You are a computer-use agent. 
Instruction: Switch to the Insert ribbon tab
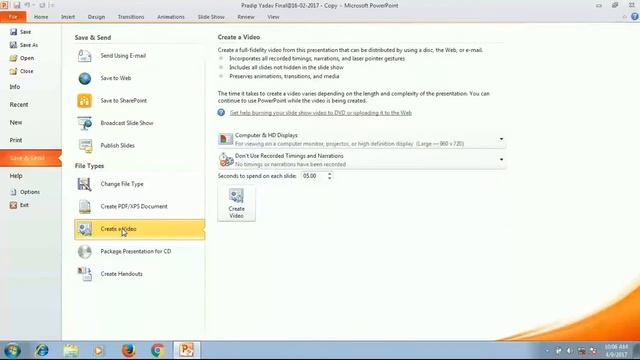click(68, 17)
